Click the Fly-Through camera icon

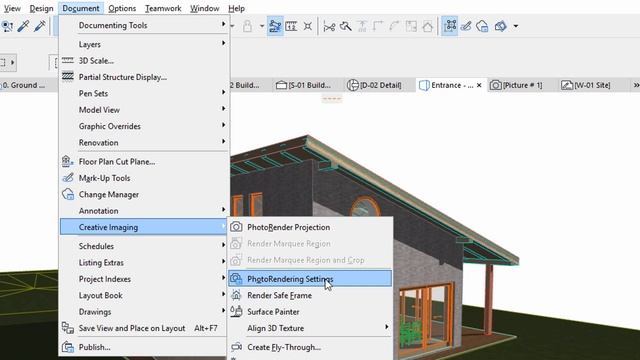coord(236,347)
